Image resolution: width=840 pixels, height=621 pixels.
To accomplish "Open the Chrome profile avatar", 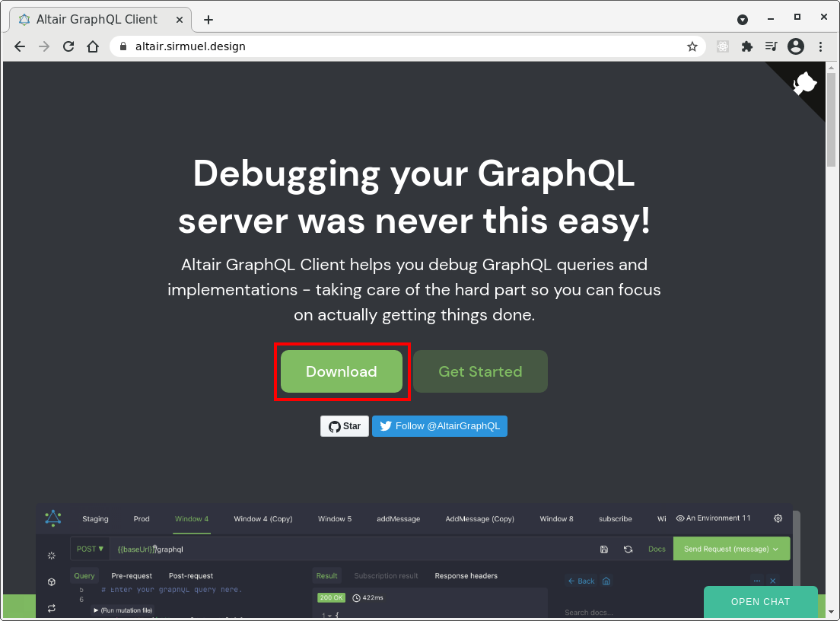I will point(796,46).
